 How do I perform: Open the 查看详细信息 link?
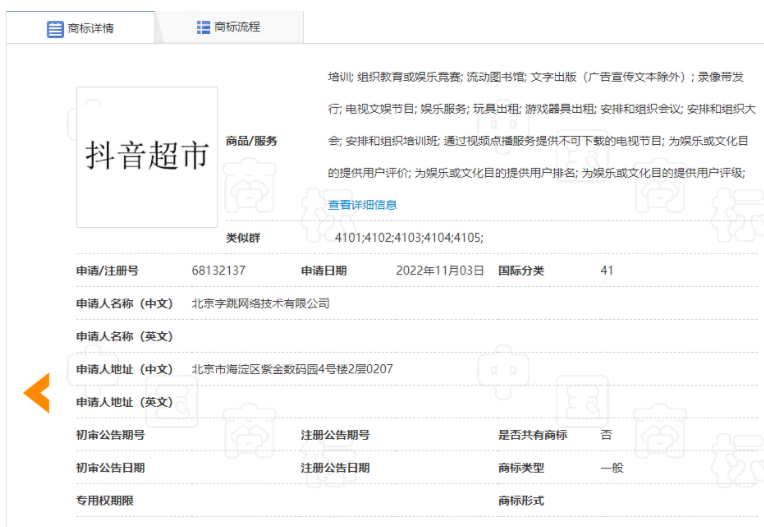(x=362, y=205)
